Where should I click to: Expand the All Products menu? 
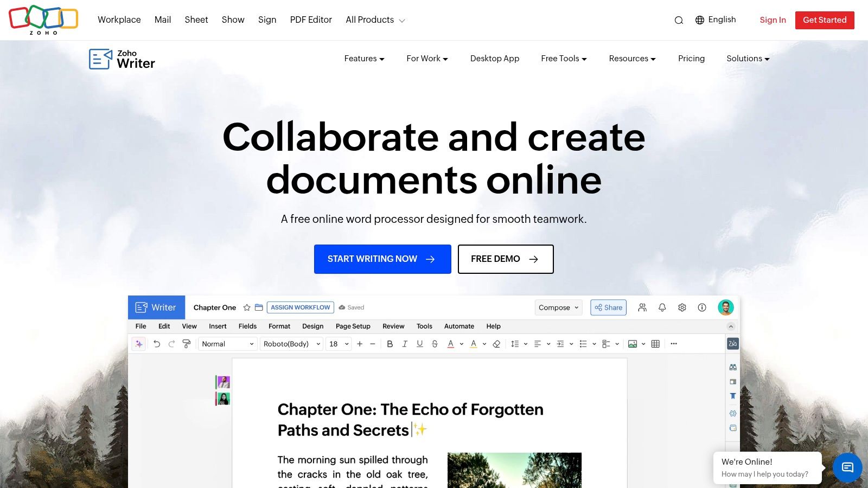click(x=375, y=20)
